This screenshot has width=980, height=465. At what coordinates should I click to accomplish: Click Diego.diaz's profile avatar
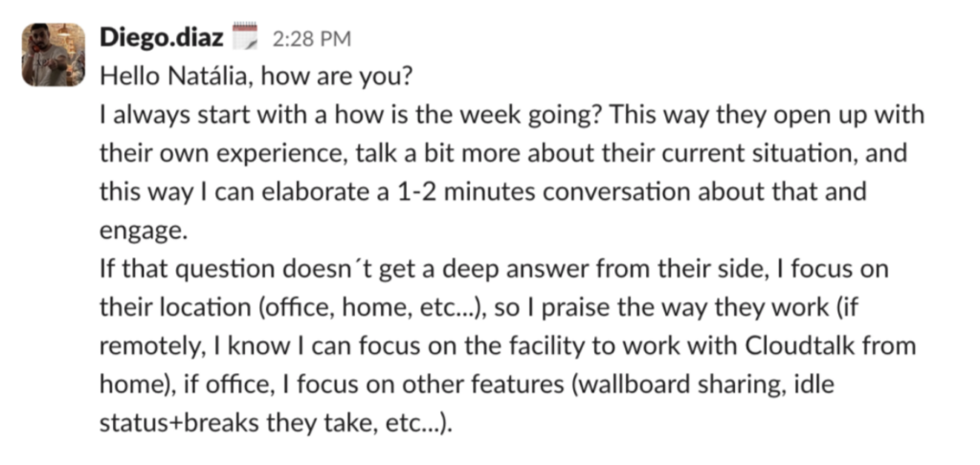pos(54,55)
